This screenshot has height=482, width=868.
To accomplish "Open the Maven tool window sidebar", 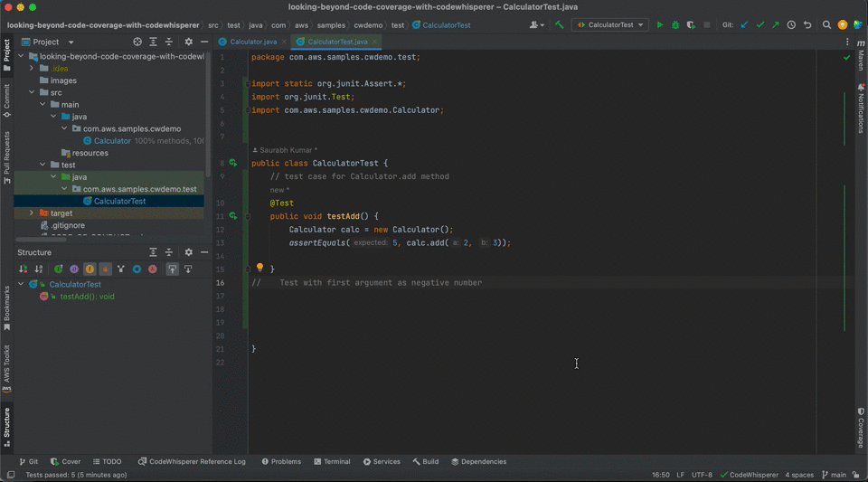I will (861, 56).
